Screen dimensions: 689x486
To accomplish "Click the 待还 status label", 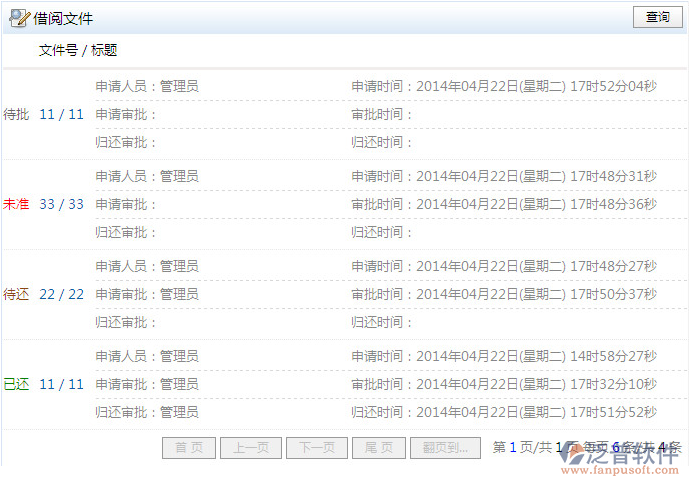I will pos(16,294).
